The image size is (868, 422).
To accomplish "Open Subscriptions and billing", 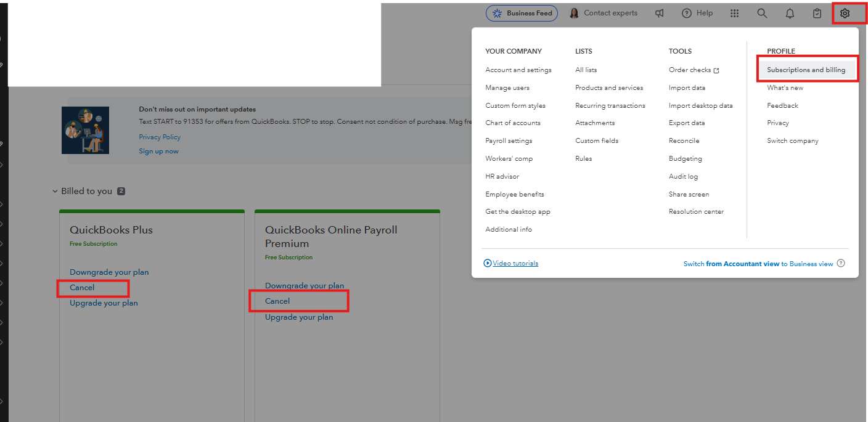I will pos(806,70).
